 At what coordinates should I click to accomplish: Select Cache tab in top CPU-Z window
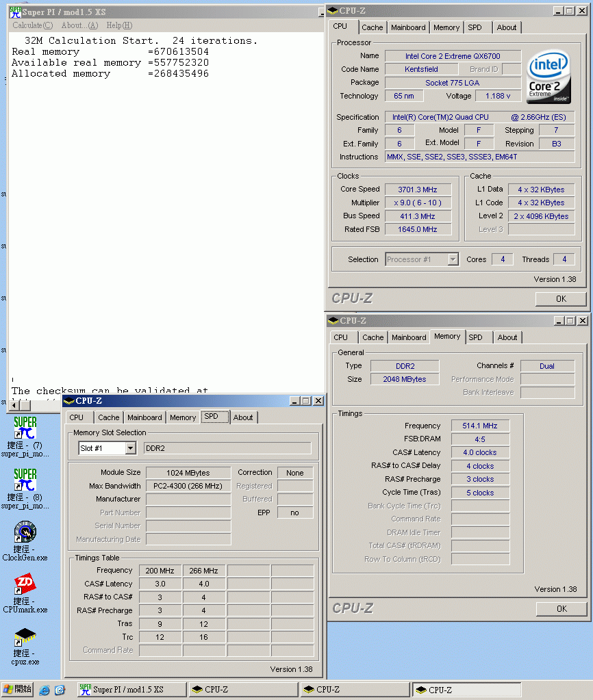[x=373, y=27]
